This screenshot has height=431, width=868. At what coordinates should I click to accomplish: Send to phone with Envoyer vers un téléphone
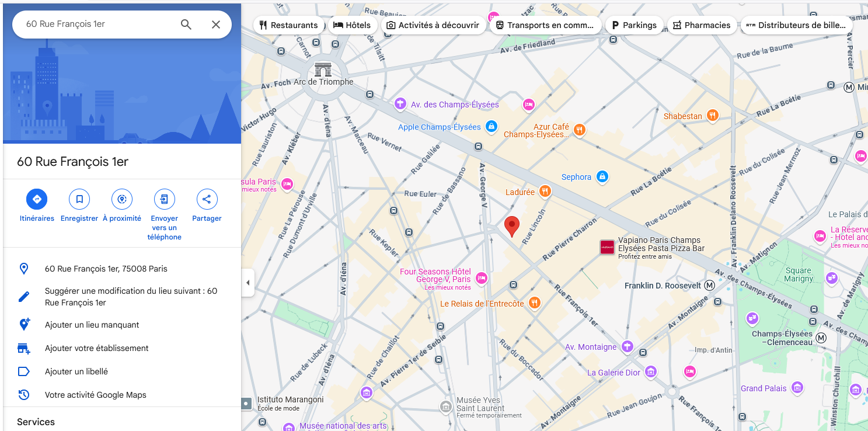click(x=165, y=215)
